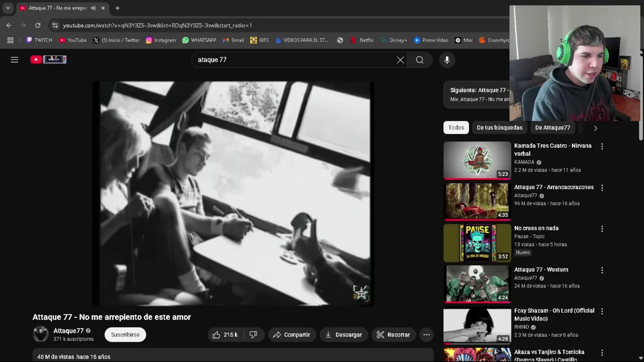Open the YouTube bookmark
The width and height of the screenshot is (644, 362).
click(72, 40)
